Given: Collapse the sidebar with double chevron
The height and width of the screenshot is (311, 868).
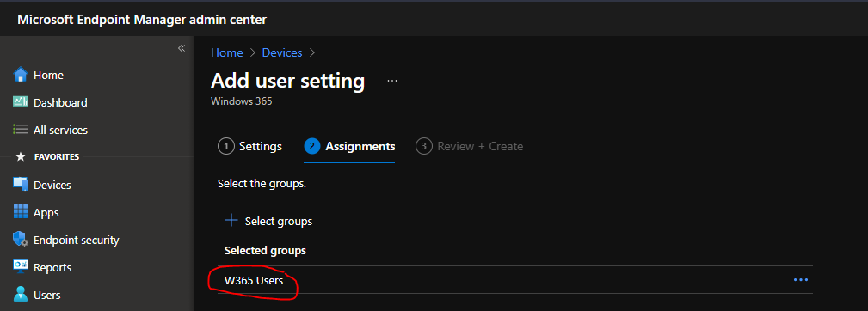Looking at the screenshot, I should click(x=181, y=49).
